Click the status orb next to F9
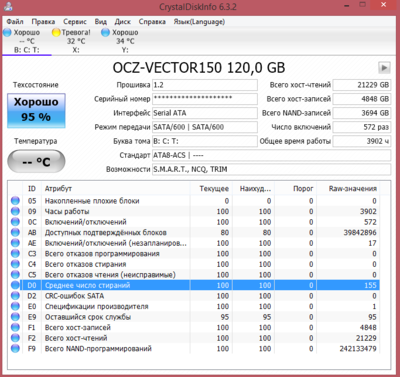 coord(15,349)
